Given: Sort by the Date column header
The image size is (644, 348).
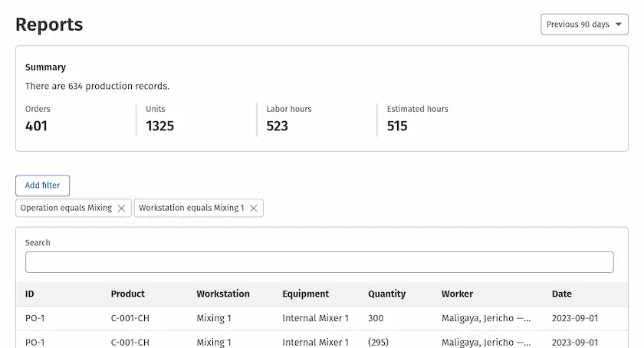Looking at the screenshot, I should coord(561,294).
